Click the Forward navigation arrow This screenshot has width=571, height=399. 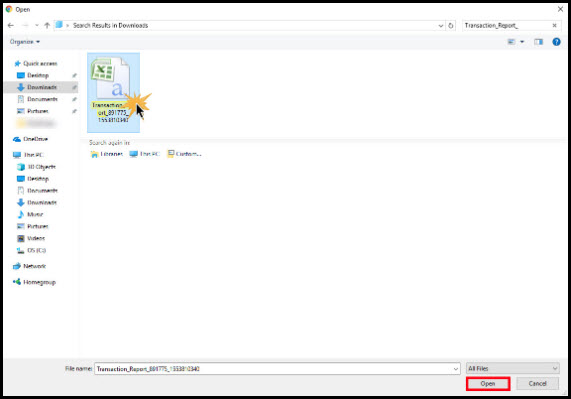(x=25, y=25)
